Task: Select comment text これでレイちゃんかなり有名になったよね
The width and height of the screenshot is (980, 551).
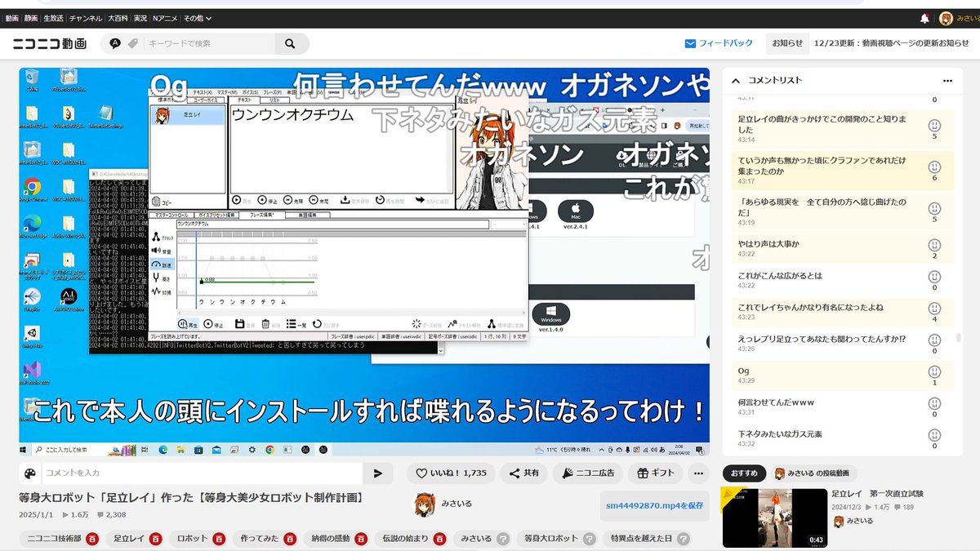Action: (x=810, y=308)
